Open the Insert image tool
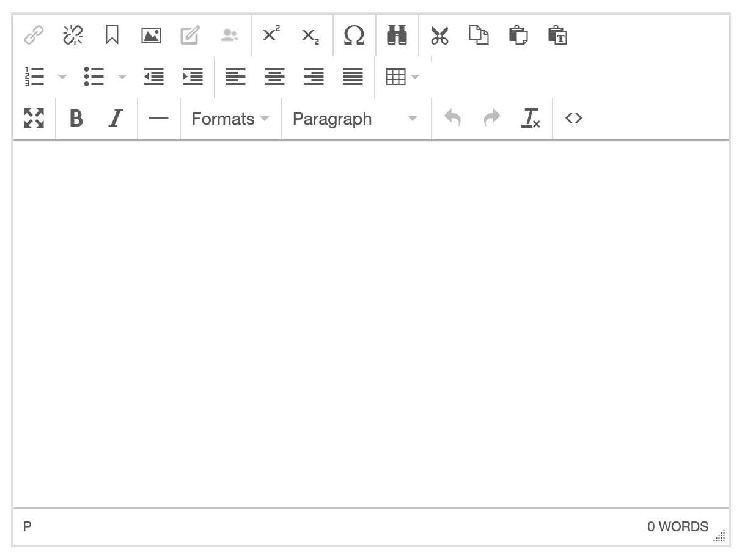This screenshot has height=560, width=742. 151,35
